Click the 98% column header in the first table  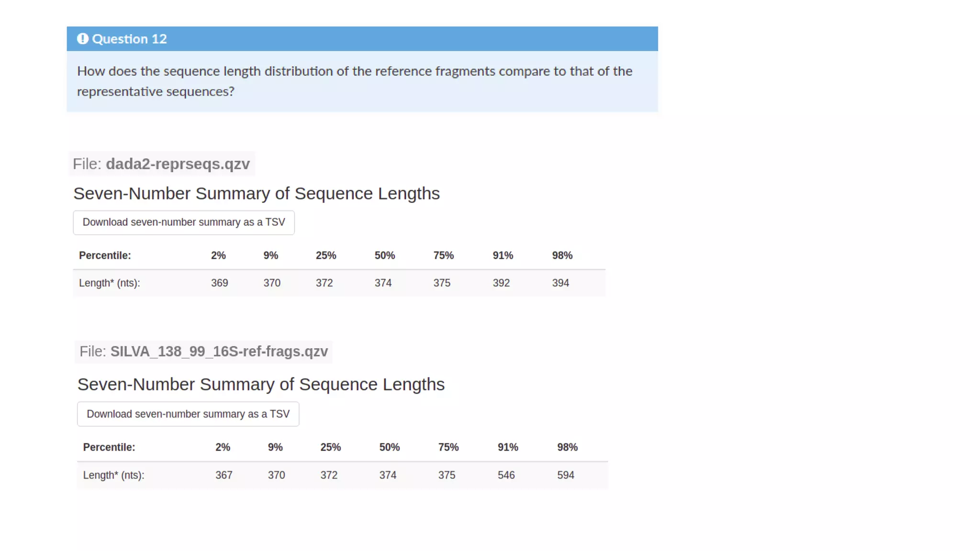pos(562,255)
